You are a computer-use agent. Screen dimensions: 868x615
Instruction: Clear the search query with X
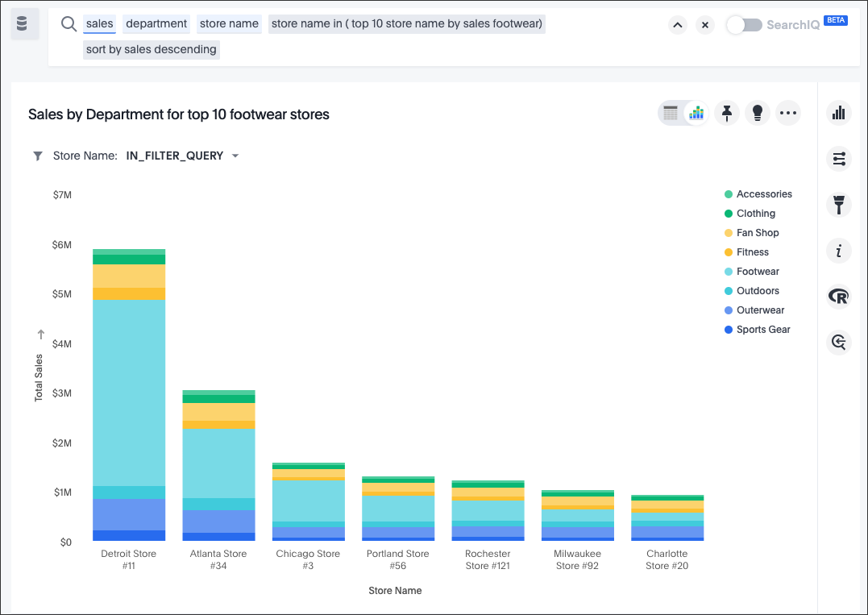(705, 25)
